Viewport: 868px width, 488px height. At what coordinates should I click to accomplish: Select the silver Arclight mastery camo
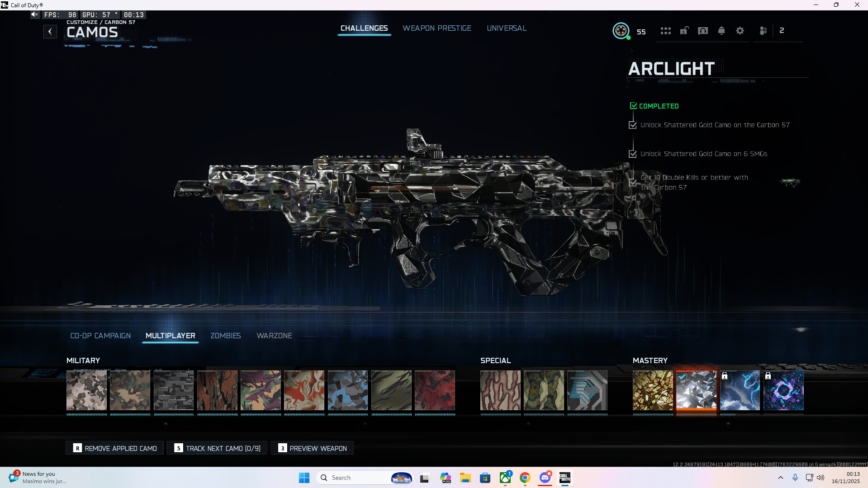coord(696,390)
